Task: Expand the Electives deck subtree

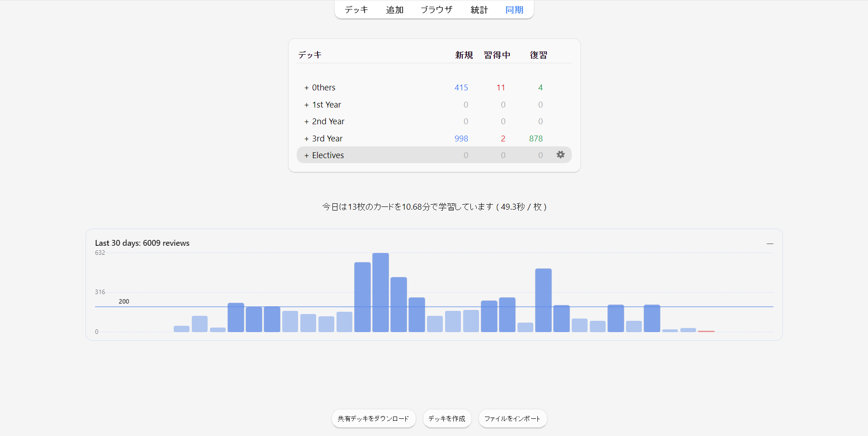Action: (x=306, y=155)
